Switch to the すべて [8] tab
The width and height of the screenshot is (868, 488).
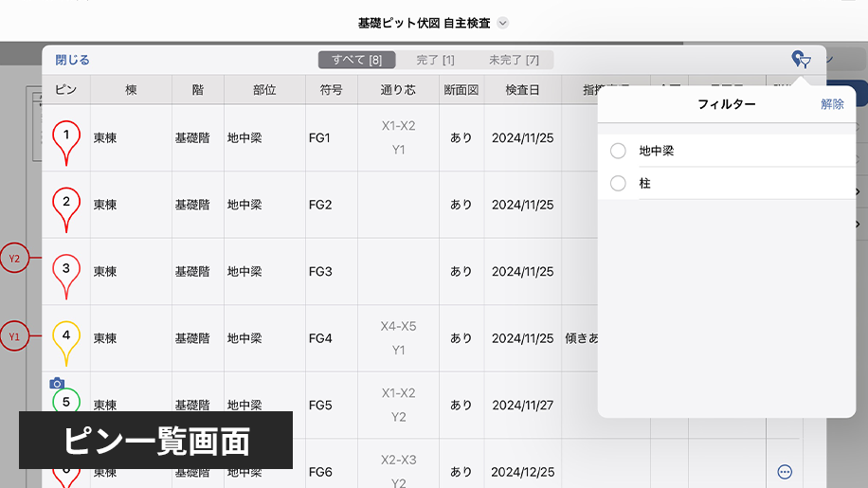click(x=356, y=60)
